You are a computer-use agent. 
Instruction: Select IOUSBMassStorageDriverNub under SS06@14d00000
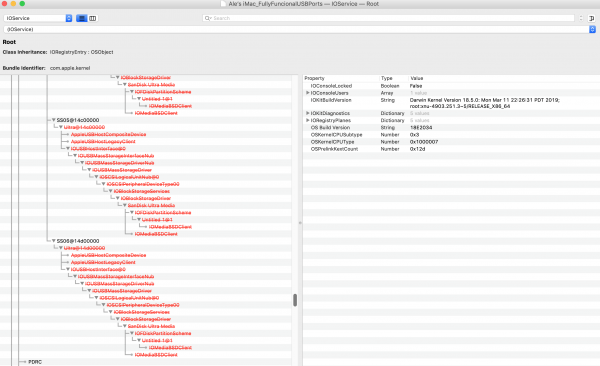click(x=119, y=284)
